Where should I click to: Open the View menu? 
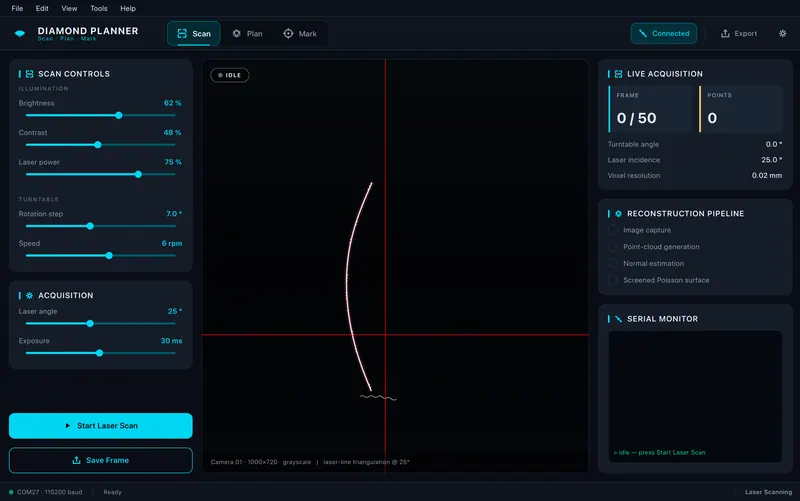69,8
